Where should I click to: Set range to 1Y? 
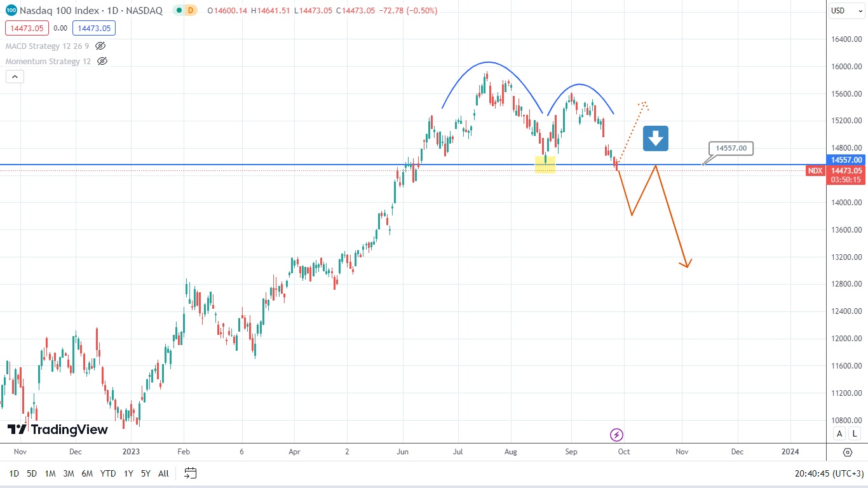(x=128, y=473)
